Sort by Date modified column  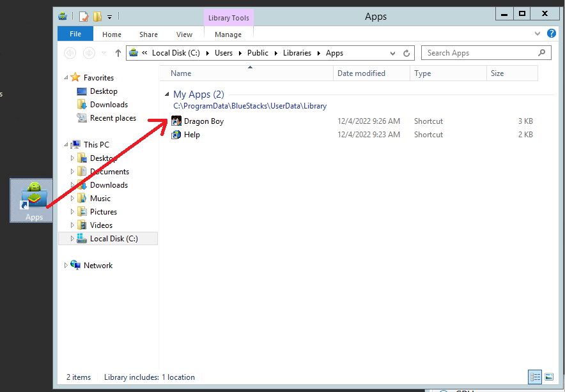point(371,73)
